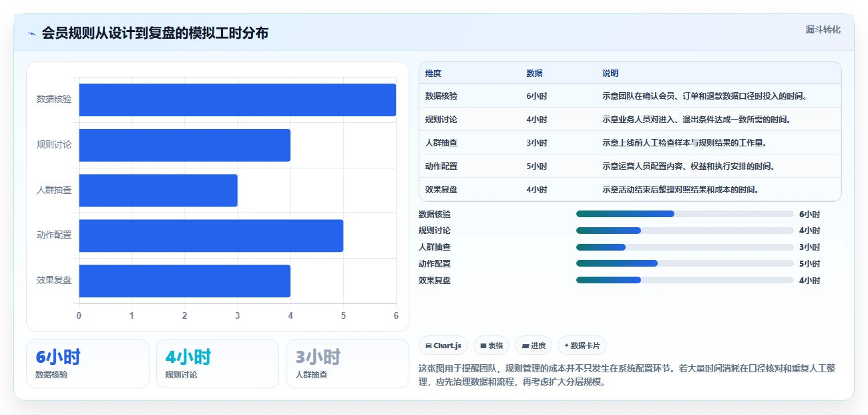Click the 表格 tag chip
This screenshot has height=415, width=868.
[x=491, y=345]
